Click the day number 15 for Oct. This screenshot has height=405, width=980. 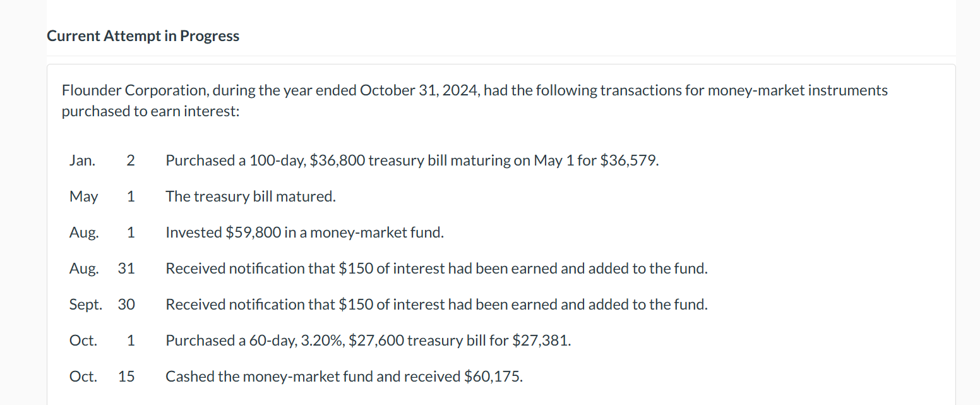tap(126, 377)
